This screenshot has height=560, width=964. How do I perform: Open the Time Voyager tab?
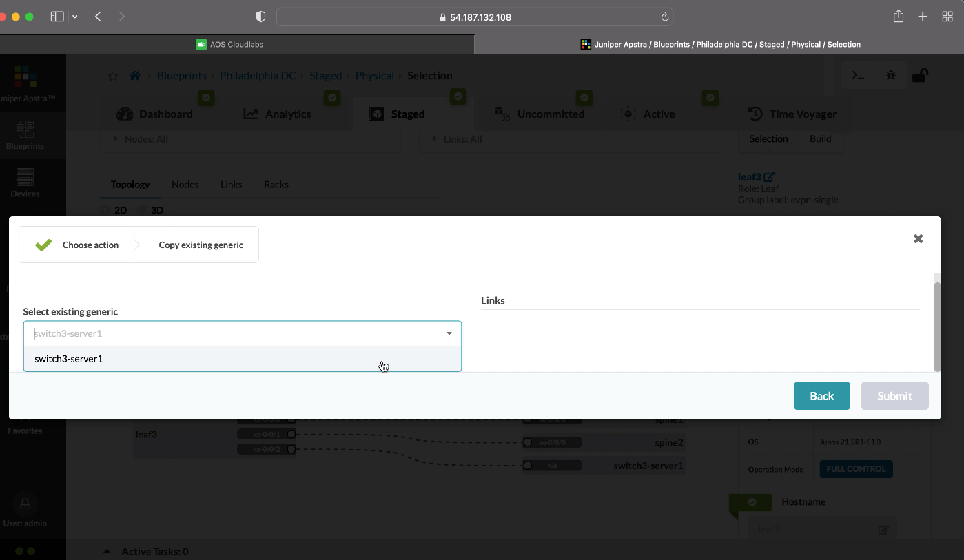792,114
